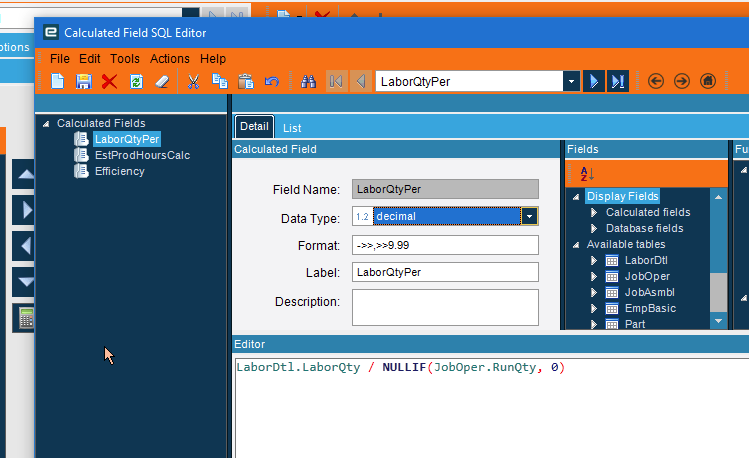Go to first record navigation icon
Image resolution: width=749 pixels, height=458 pixels.
tap(336, 82)
